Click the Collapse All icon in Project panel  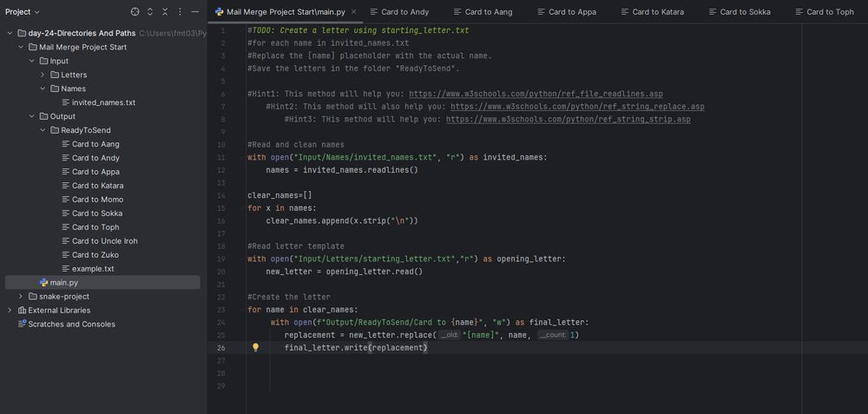(x=165, y=11)
